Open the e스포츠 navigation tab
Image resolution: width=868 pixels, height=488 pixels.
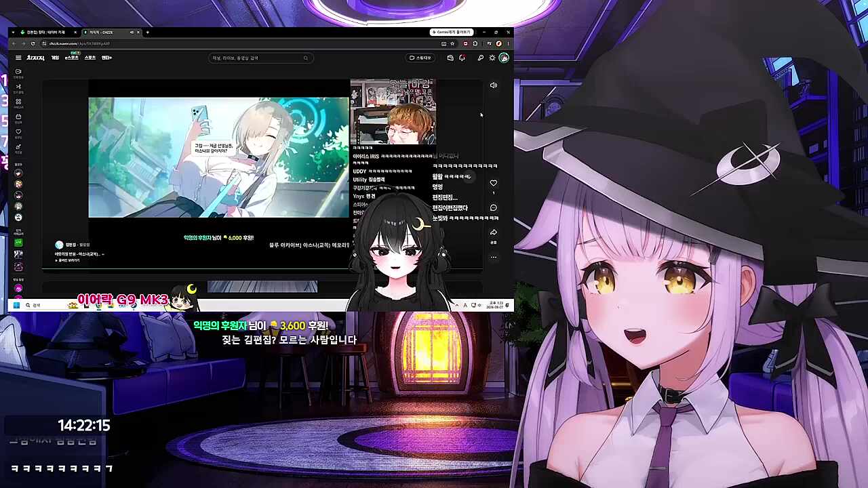pyautogui.click(x=71, y=58)
